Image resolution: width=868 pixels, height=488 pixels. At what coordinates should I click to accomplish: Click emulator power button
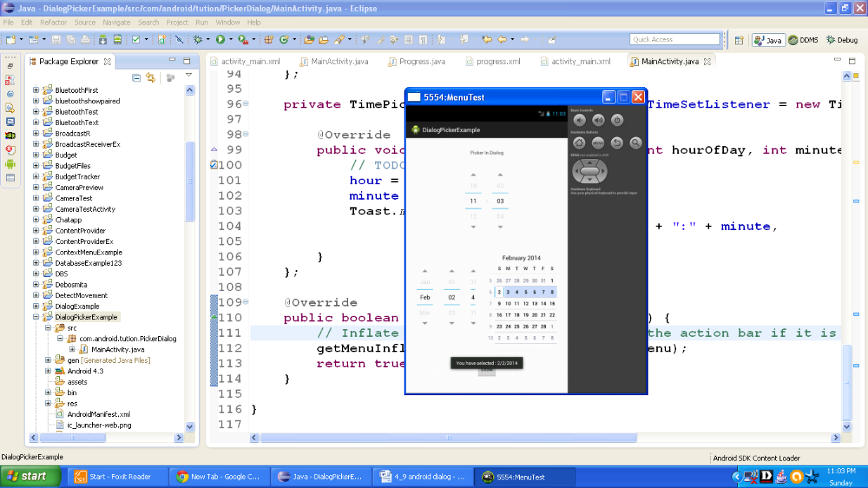(617, 120)
